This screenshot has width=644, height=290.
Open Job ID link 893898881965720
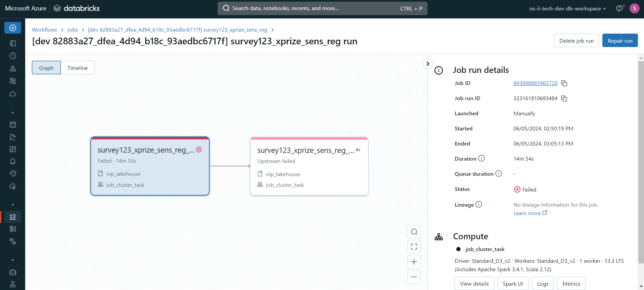click(x=535, y=83)
